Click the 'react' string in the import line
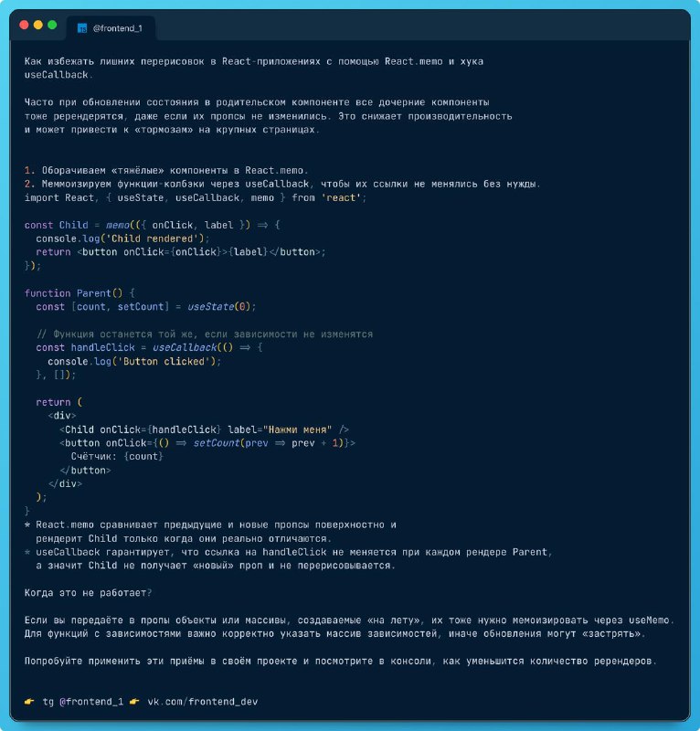 click(341, 197)
